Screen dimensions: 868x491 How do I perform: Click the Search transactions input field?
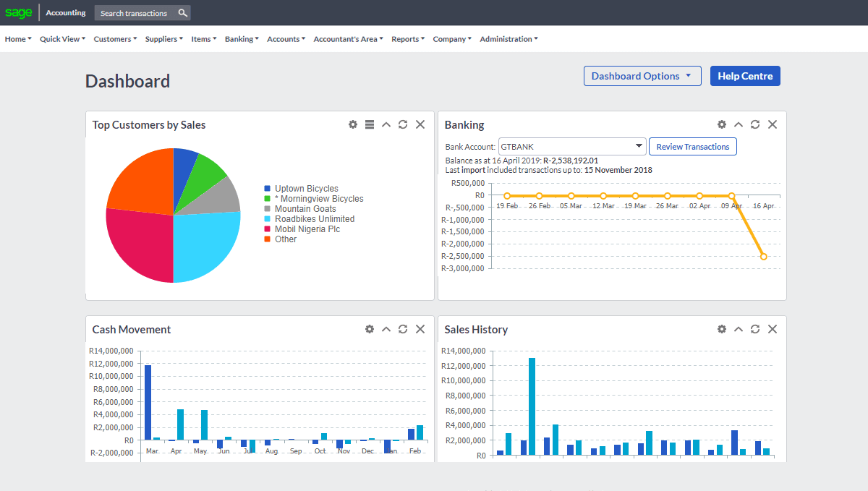point(137,12)
